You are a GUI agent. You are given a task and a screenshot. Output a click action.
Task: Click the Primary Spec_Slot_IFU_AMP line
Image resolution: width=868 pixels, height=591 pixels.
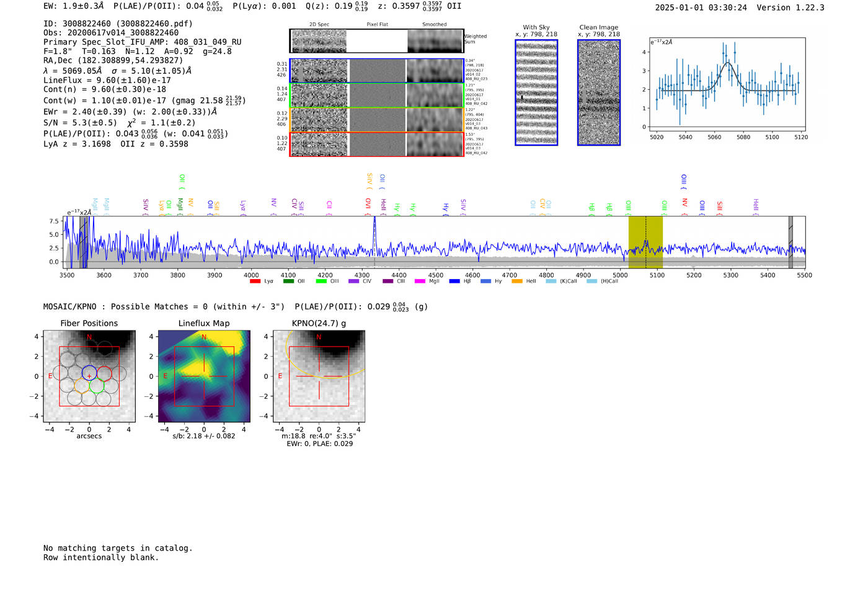tap(143, 42)
